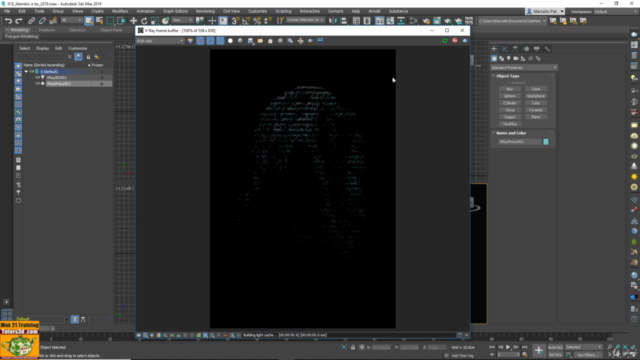The height and width of the screenshot is (360, 640).
Task: Open the Rendering menu
Action: pos(205,11)
